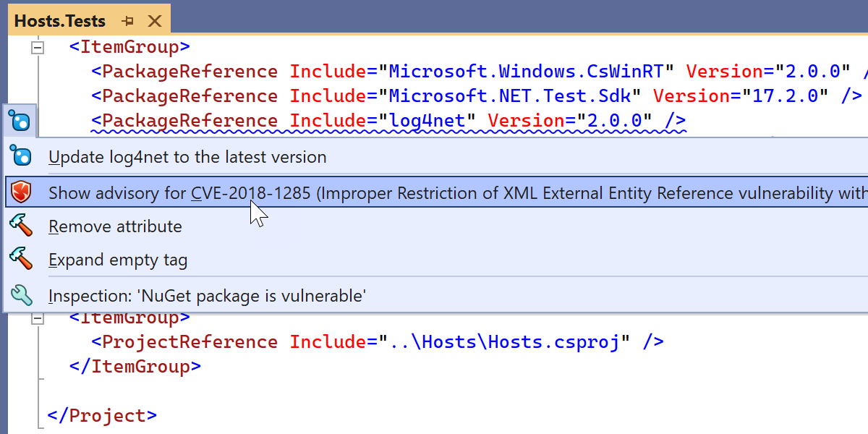This screenshot has height=434, width=868.
Task: Click the pin icon on Hosts.Tests tab
Action: point(128,21)
